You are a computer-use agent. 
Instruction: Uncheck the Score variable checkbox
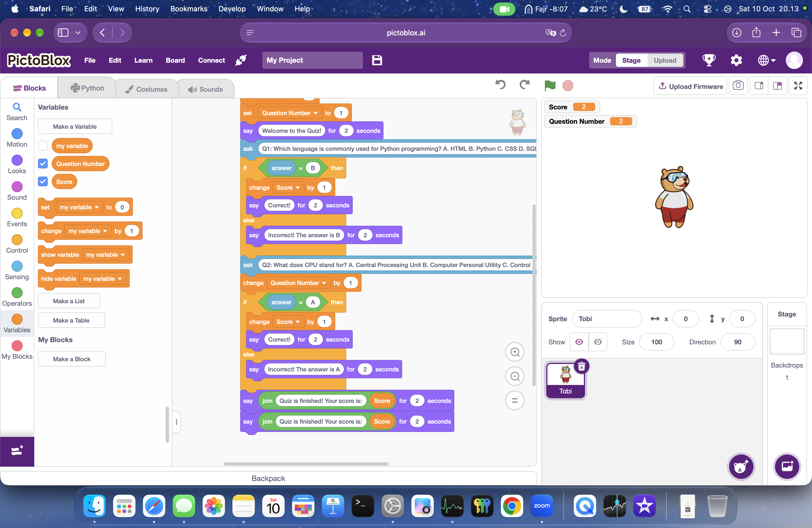coord(43,181)
